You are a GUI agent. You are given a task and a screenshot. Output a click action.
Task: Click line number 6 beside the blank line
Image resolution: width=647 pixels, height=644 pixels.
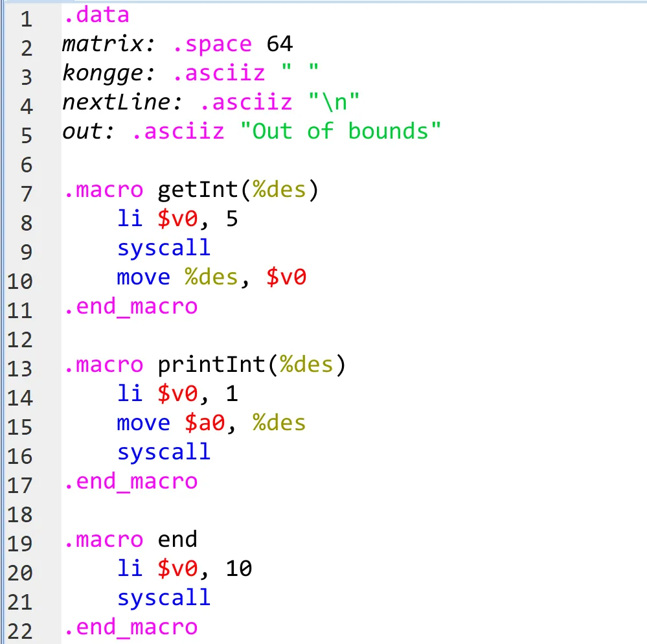click(26, 165)
